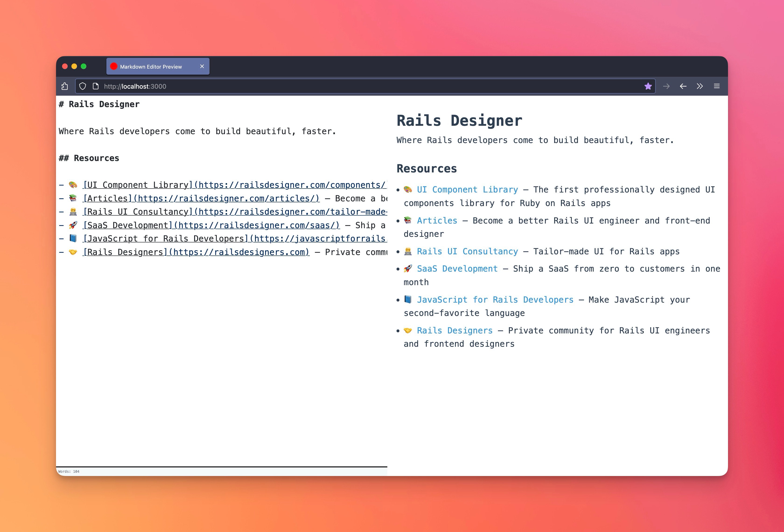Click the shield tracking protection icon
The image size is (784, 532).
click(83, 86)
